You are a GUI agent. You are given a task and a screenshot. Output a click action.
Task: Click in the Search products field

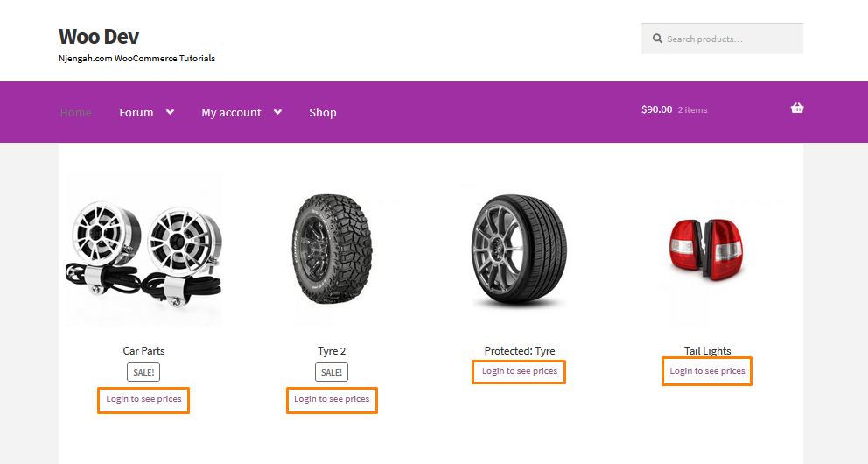click(x=731, y=39)
